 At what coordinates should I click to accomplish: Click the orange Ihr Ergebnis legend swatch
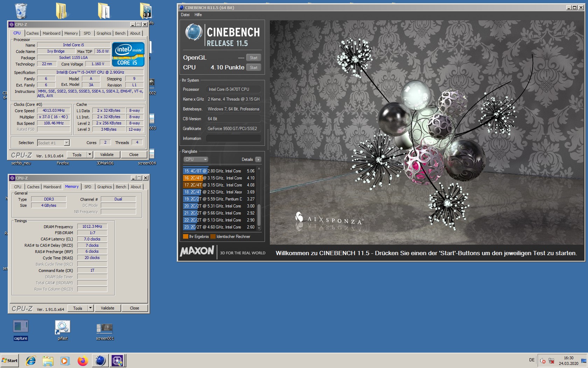click(x=185, y=237)
